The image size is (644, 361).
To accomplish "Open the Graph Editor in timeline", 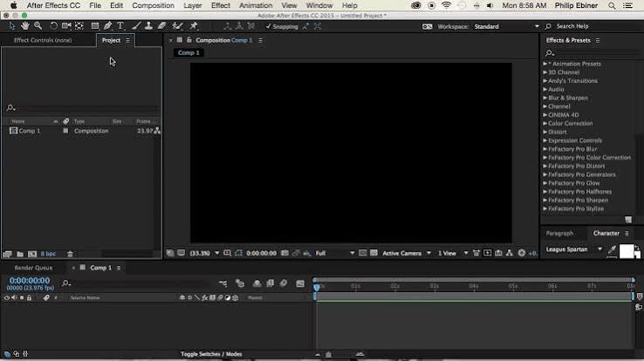I will coord(300,283).
